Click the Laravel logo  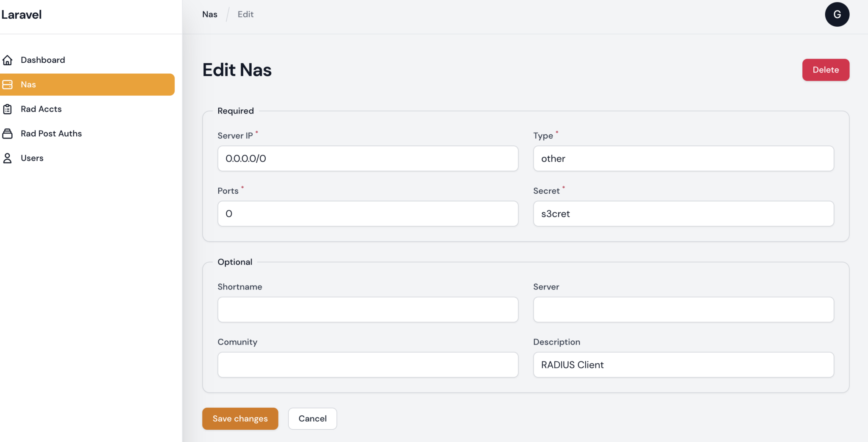tap(22, 14)
